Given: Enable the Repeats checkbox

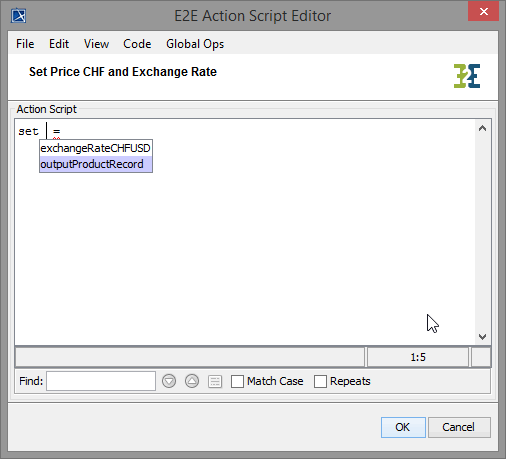Looking at the screenshot, I should click(x=320, y=381).
